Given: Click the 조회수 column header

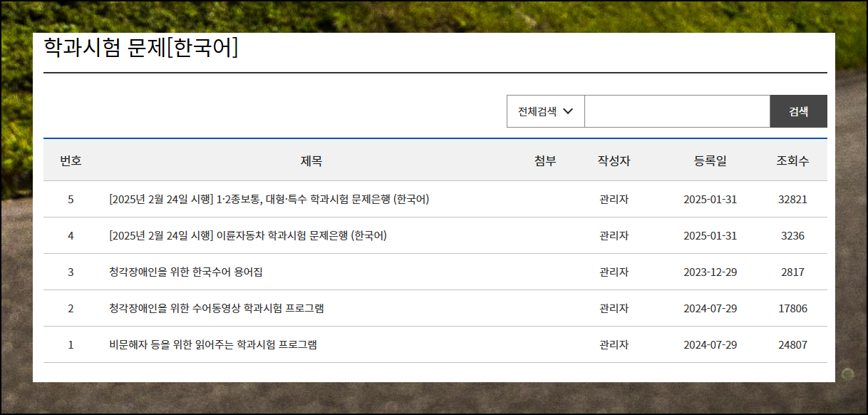Looking at the screenshot, I should tap(792, 160).
